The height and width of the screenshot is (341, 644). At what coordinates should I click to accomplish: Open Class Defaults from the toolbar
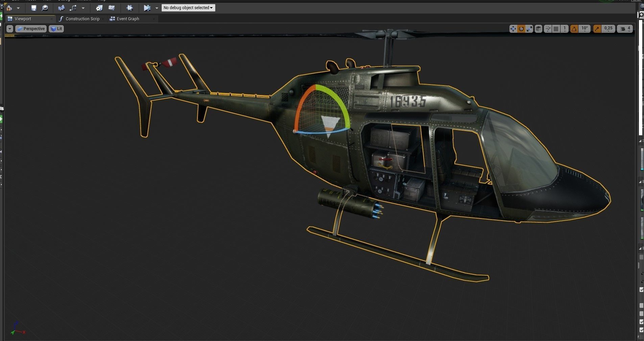click(112, 8)
